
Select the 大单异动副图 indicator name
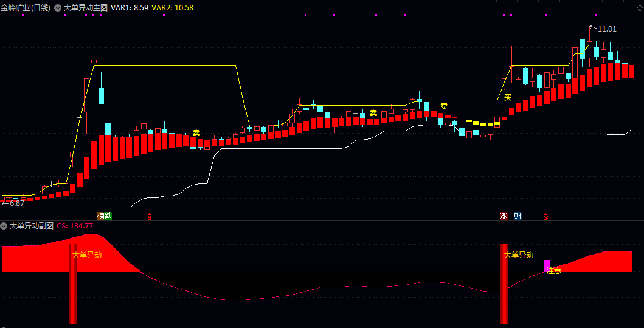(x=32, y=225)
